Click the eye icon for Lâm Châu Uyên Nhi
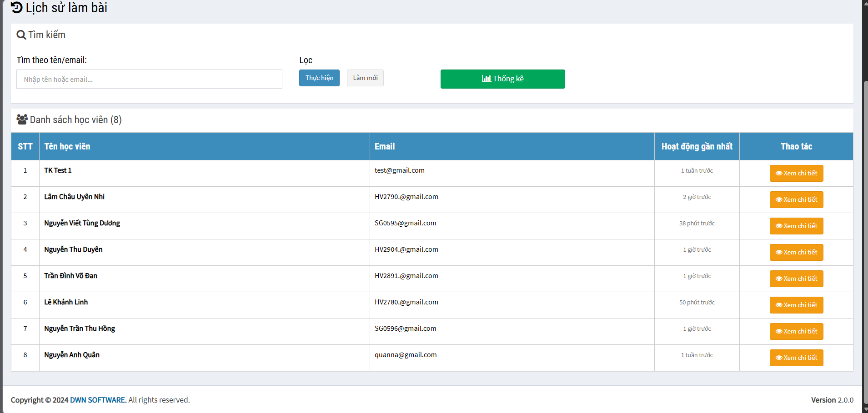This screenshot has width=868, height=413. tap(779, 199)
